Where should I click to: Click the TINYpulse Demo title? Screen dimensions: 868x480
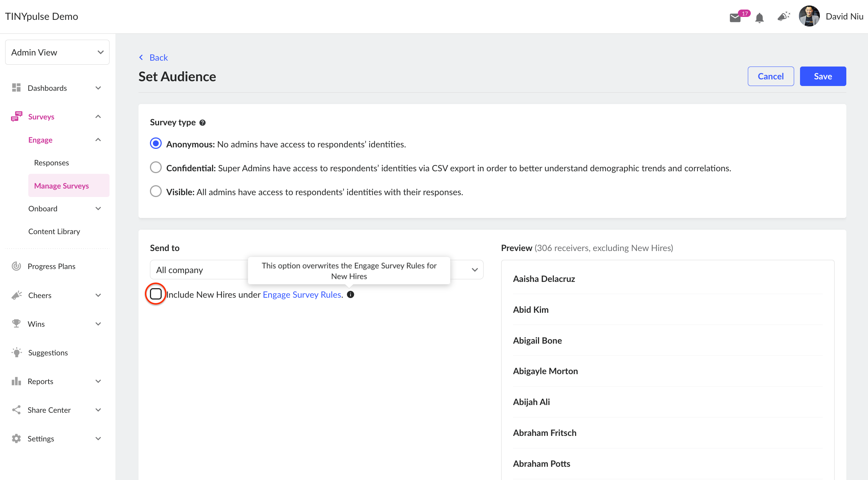click(x=42, y=17)
